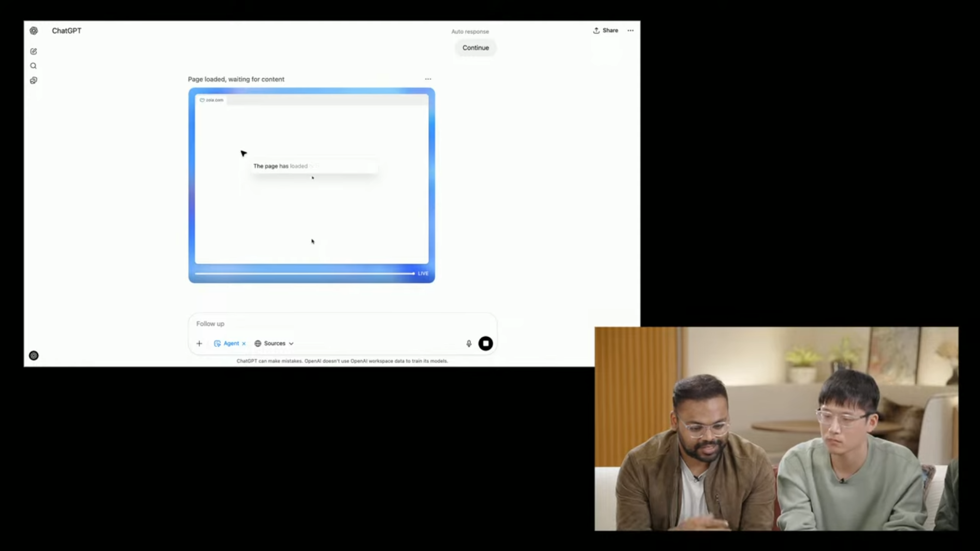980x551 pixels.
Task: Open ChatGPT model selector title
Action: click(66, 31)
